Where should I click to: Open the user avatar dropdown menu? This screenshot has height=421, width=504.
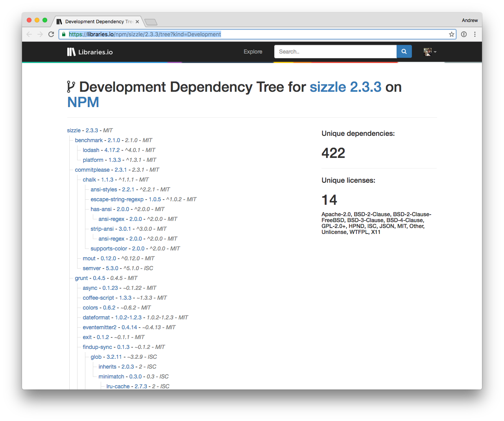pos(430,52)
